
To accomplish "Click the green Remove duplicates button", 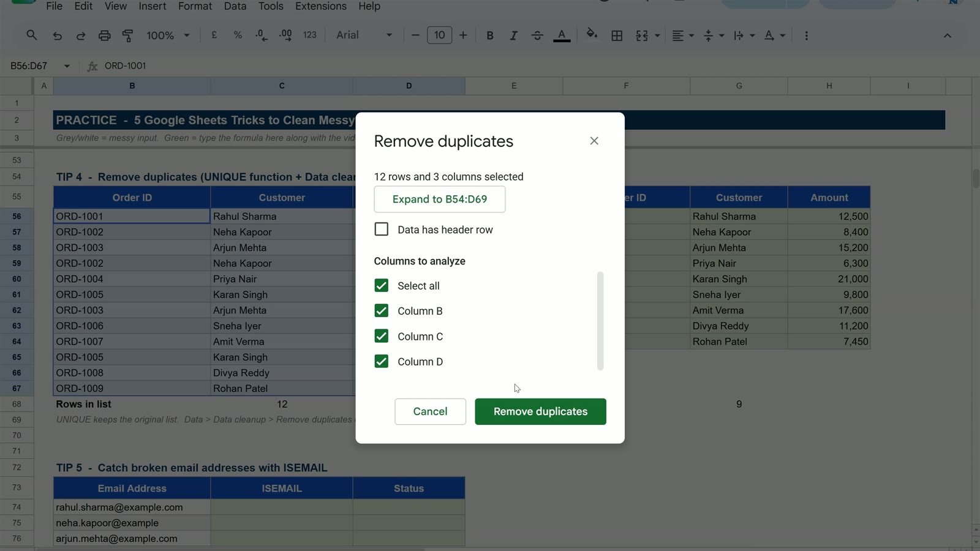I will tap(540, 411).
